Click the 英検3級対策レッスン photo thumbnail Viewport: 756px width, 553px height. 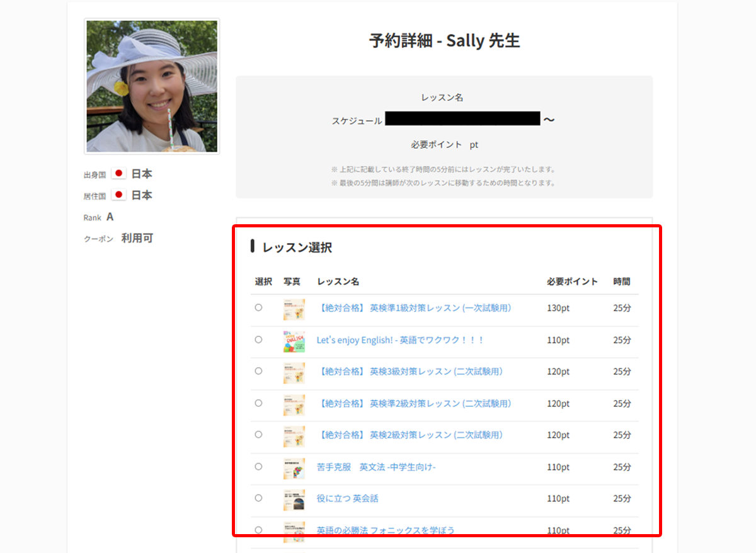point(294,373)
